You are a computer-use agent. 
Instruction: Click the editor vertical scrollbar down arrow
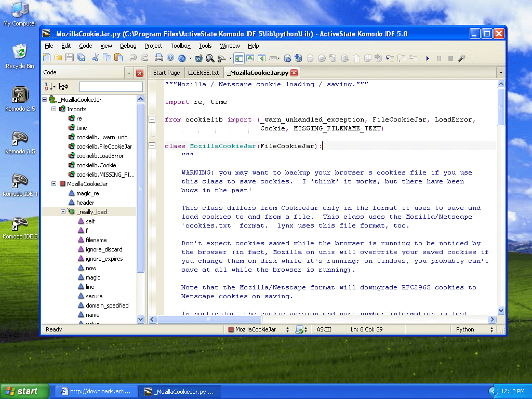(x=501, y=310)
